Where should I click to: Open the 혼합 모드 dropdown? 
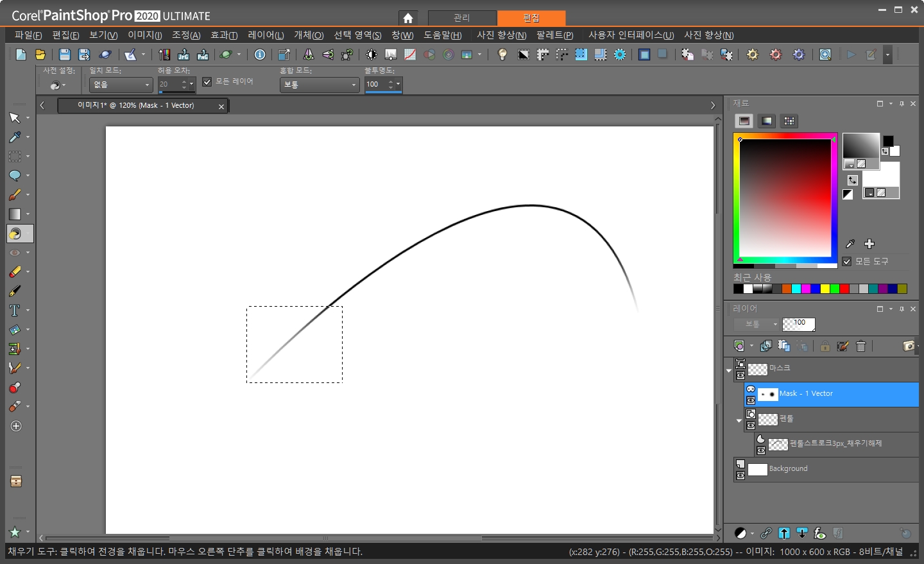tap(320, 85)
